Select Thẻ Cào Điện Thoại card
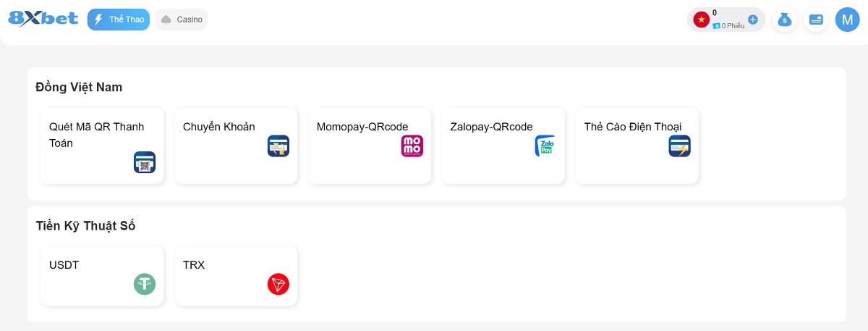Viewport: 868px width, 331px height. [637, 146]
